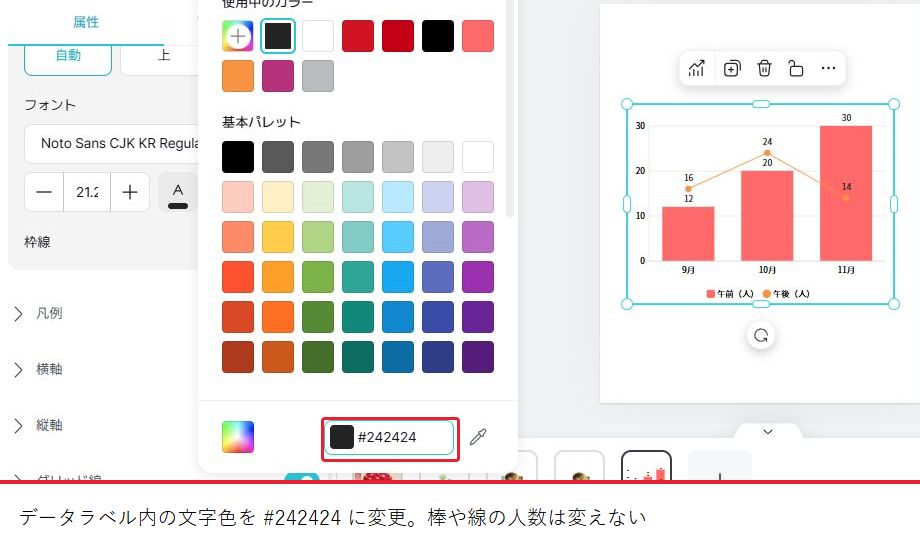This screenshot has width=920, height=552.
Task: Pick the royal blue swatch in fifth palette row
Action: coord(438,317)
